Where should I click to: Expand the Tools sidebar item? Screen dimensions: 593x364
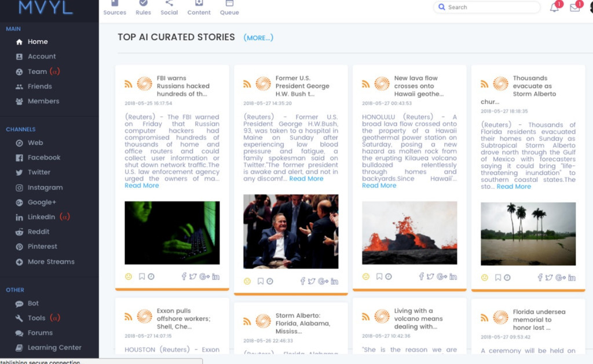pyautogui.click(x=36, y=318)
